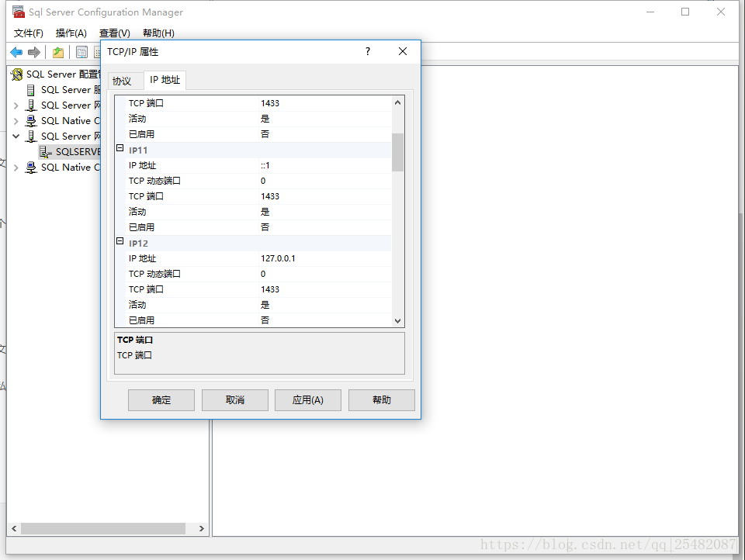
Task: Click the ? help button in dialog title
Action: tap(368, 51)
